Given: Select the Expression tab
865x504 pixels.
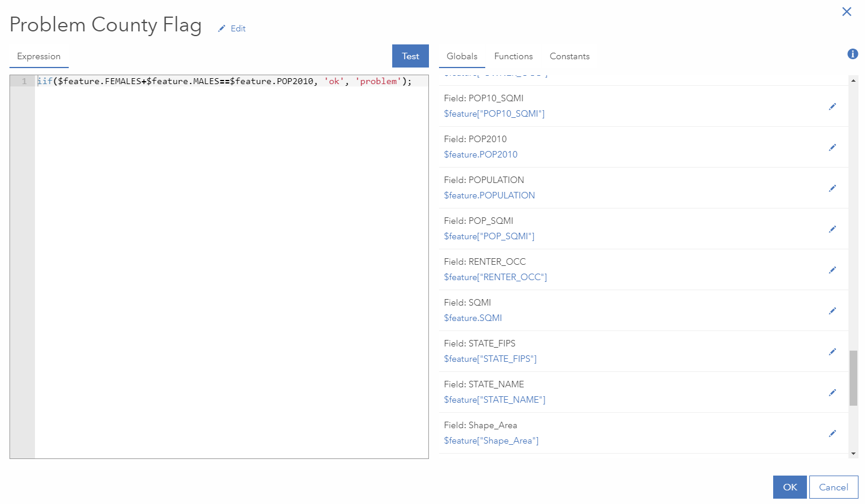Looking at the screenshot, I should (x=39, y=56).
